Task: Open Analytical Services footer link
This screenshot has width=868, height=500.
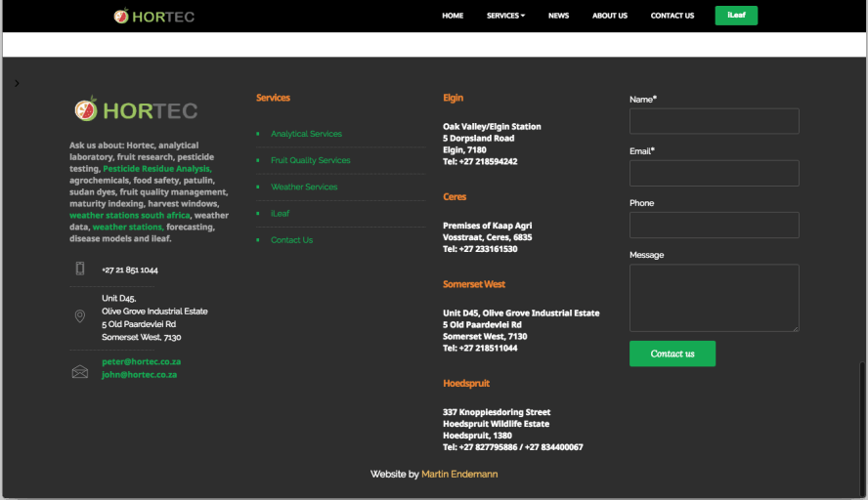Action: tap(306, 134)
